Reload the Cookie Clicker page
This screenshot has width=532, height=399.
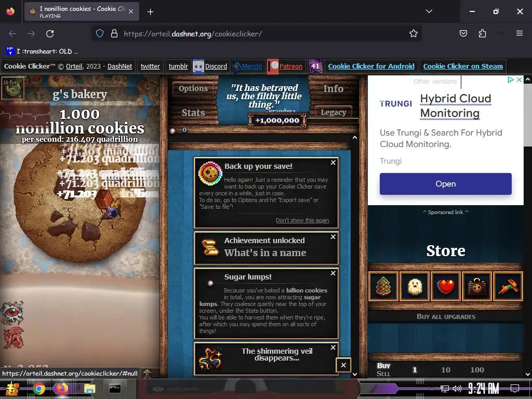point(50,34)
